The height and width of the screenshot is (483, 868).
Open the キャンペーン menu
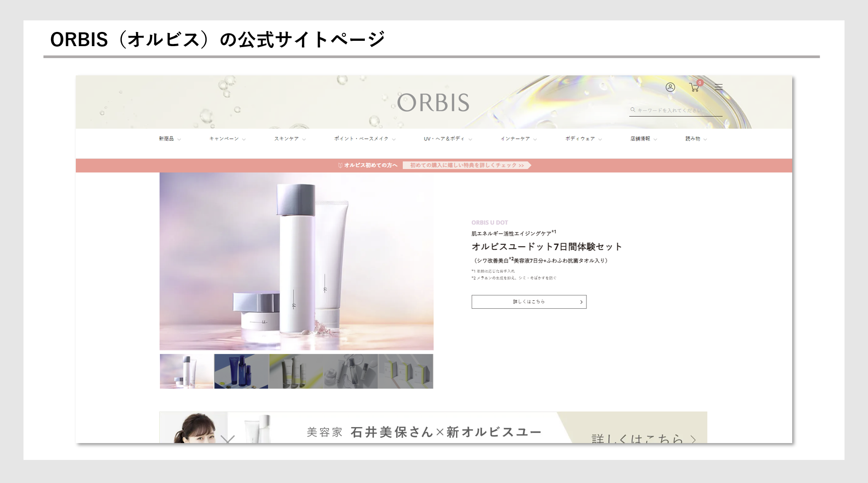coord(227,139)
